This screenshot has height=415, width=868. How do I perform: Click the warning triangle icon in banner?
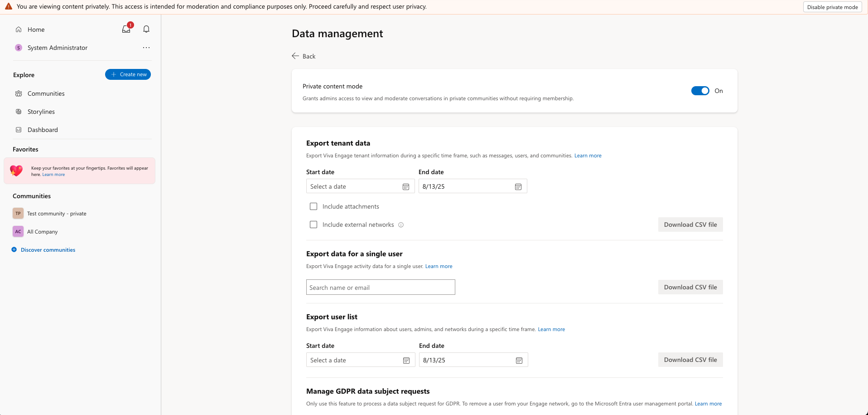(x=9, y=6)
